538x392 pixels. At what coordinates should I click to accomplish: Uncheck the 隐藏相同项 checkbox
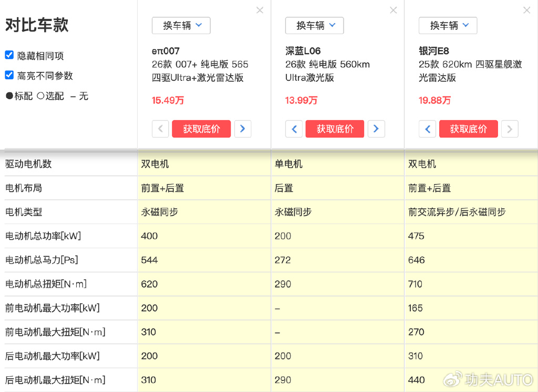(9, 55)
